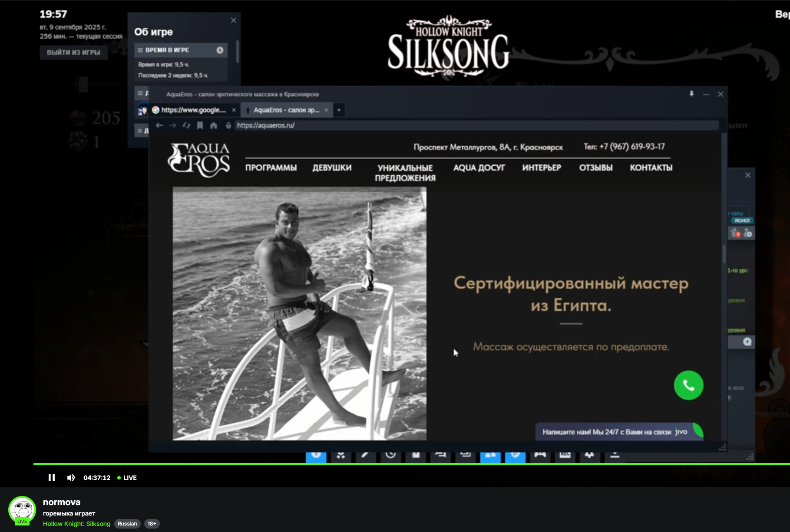Jump to LIVE in the player
This screenshot has width=790, height=532.
click(x=127, y=478)
